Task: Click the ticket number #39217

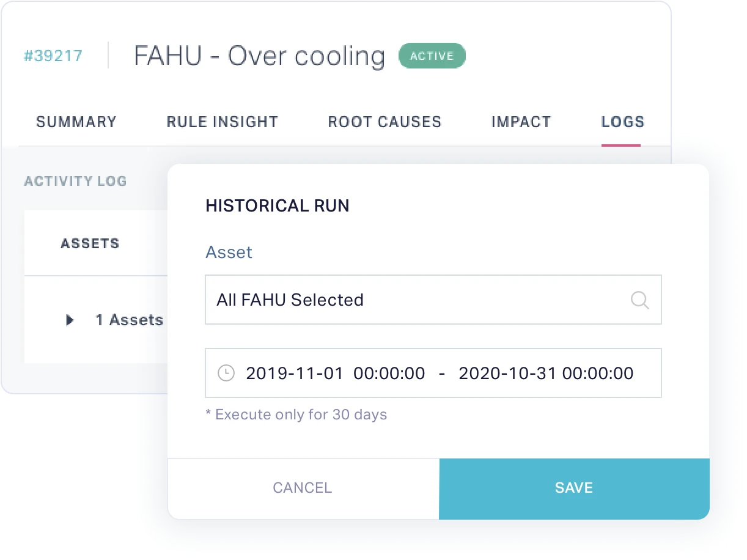Action: point(54,56)
